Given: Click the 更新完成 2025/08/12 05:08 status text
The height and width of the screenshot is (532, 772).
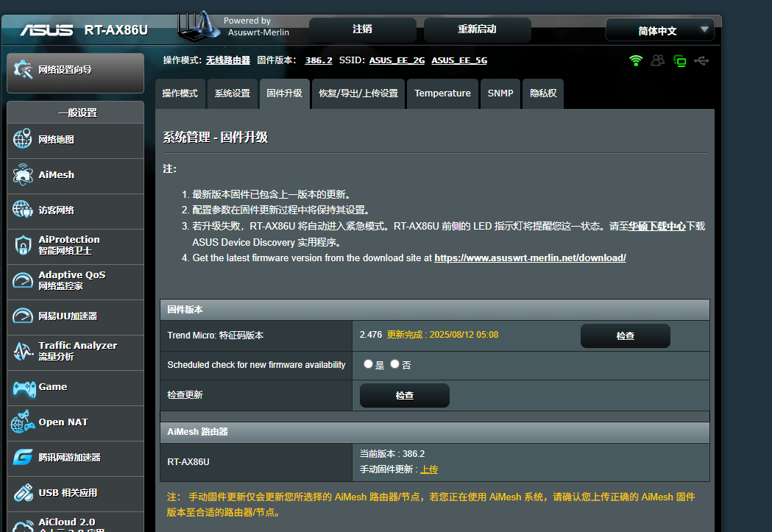Looking at the screenshot, I should [442, 335].
